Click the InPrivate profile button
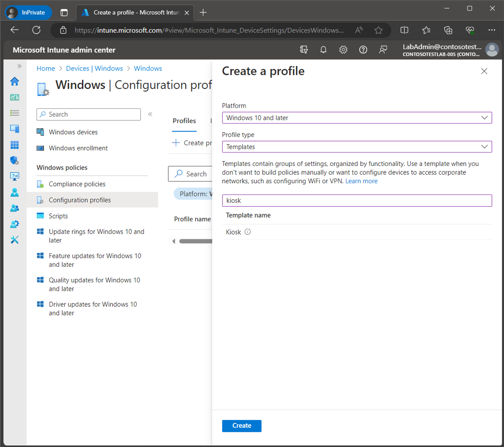Viewport: 504px width, 447px height. [28, 13]
